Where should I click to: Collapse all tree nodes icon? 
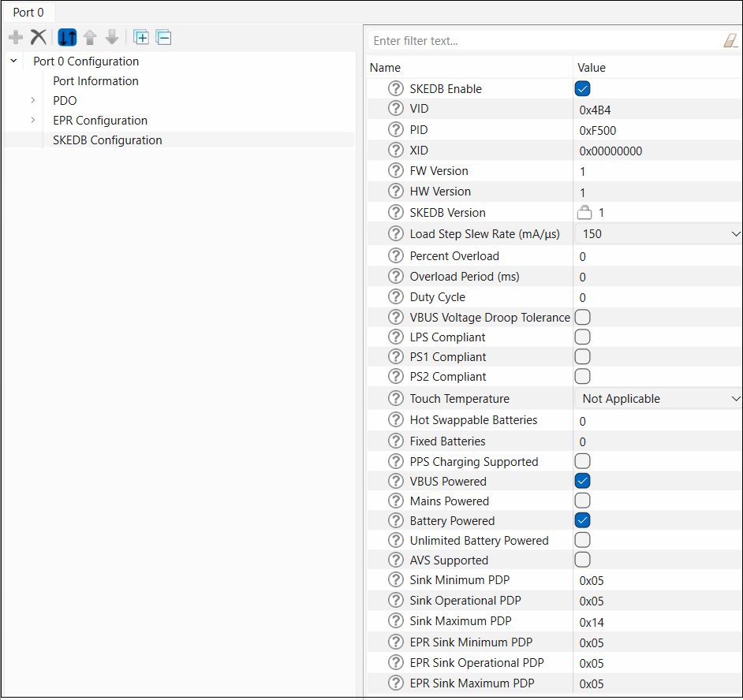tap(163, 37)
